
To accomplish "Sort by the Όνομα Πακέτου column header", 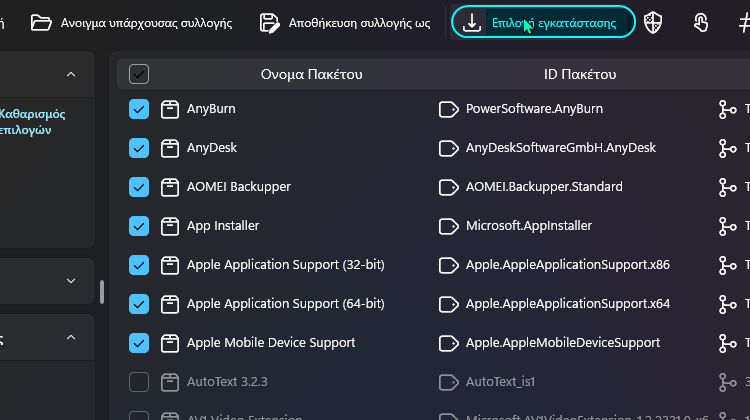I will pos(311,74).
